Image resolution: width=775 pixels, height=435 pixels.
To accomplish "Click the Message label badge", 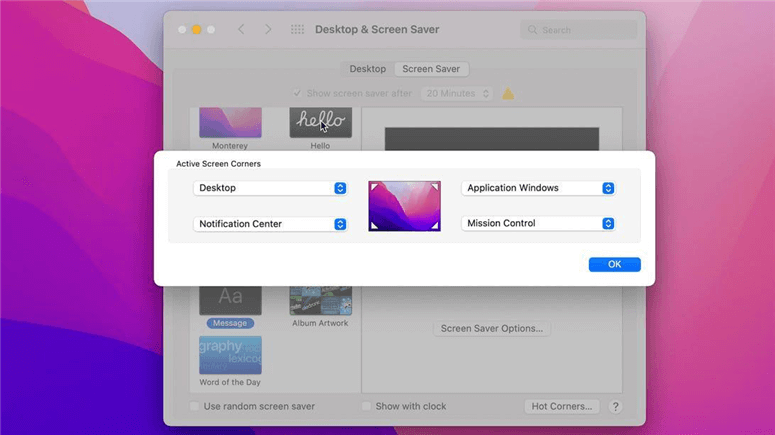I will (x=230, y=323).
